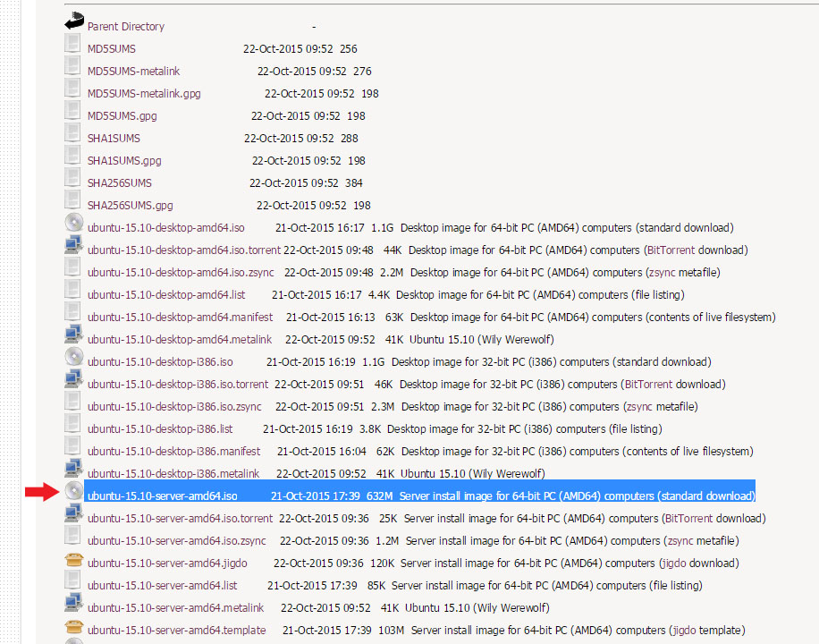Viewport: 819px width, 644px height.
Task: Click the file icon for desktop-amd64.iso.zsync
Action: (72, 267)
